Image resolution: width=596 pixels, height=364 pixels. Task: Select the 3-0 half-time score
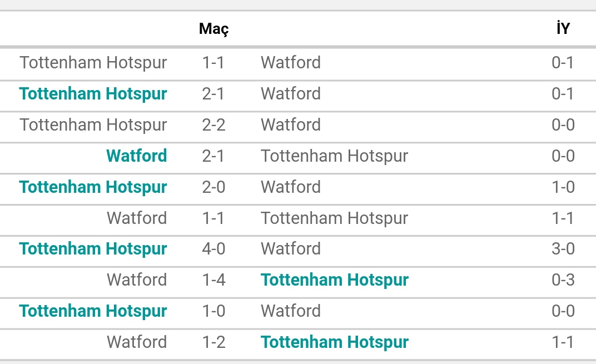click(563, 250)
